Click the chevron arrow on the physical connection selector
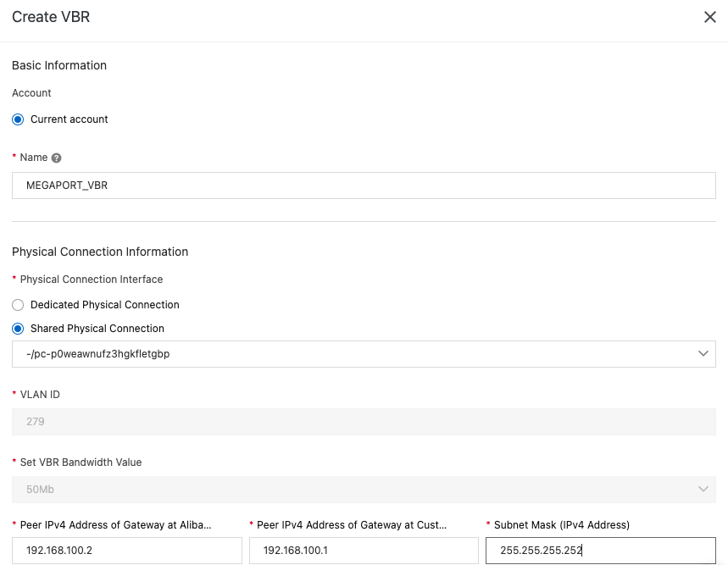Viewport: 728px width, 565px height. (x=703, y=354)
